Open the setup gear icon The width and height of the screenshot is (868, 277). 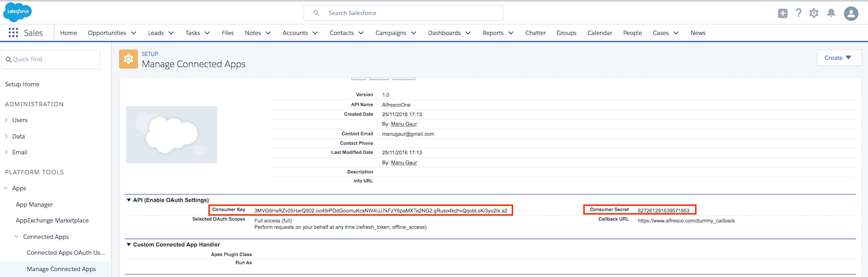tap(814, 14)
